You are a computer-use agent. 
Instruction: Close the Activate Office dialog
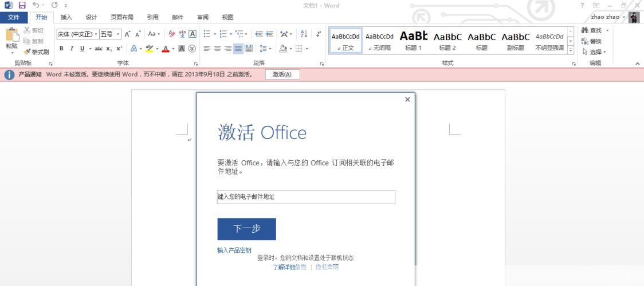[x=407, y=99]
